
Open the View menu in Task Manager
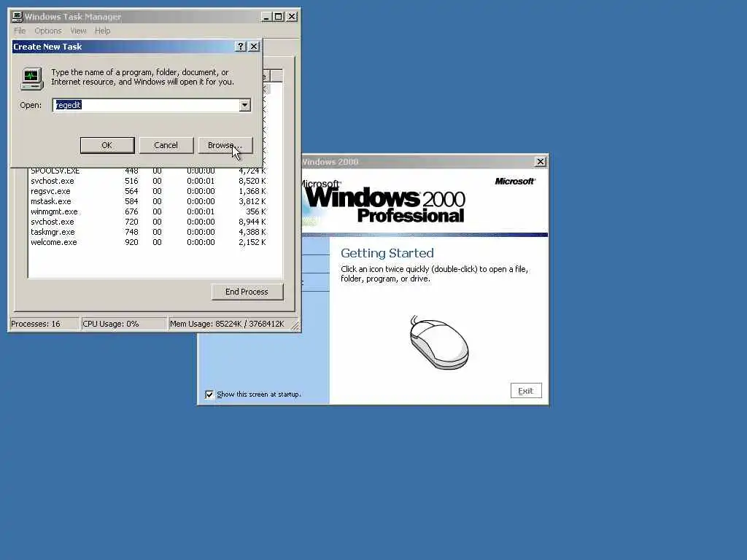click(78, 31)
